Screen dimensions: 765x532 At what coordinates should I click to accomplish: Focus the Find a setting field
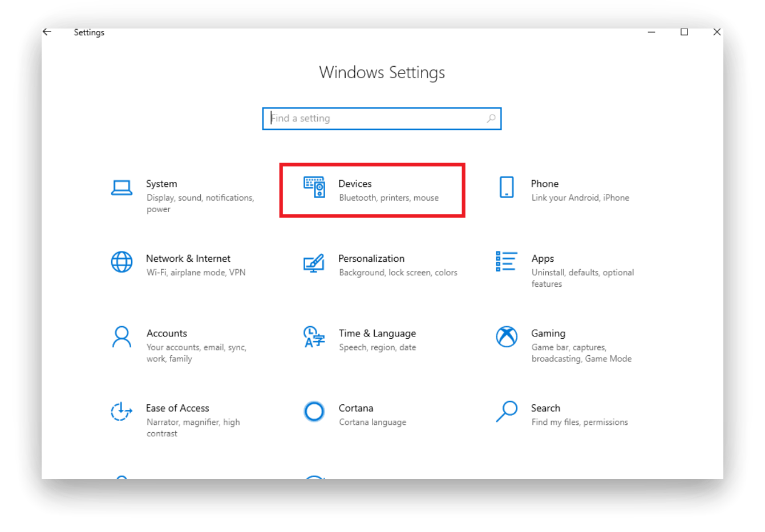(382, 119)
